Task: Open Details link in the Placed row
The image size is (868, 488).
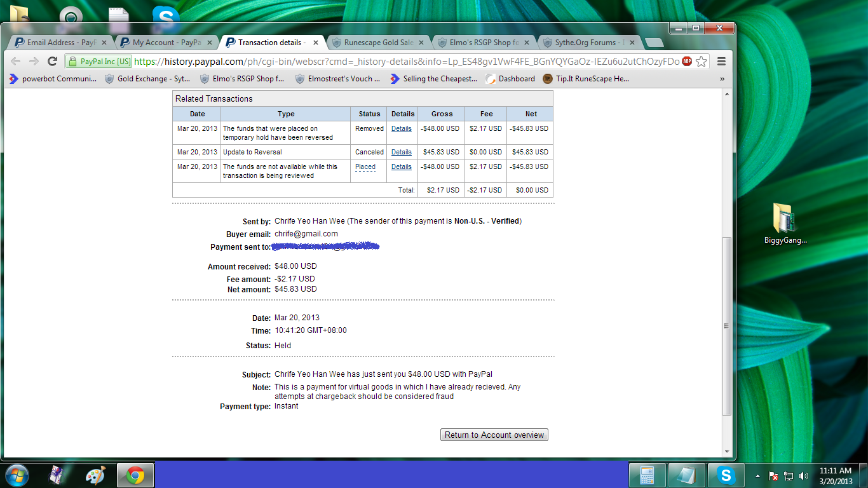Action: pyautogui.click(x=401, y=166)
